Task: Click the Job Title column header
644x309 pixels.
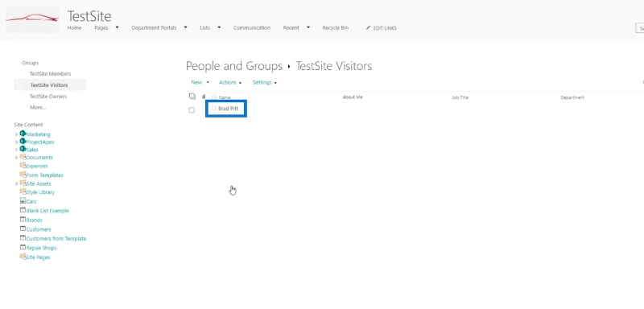Action: click(460, 97)
